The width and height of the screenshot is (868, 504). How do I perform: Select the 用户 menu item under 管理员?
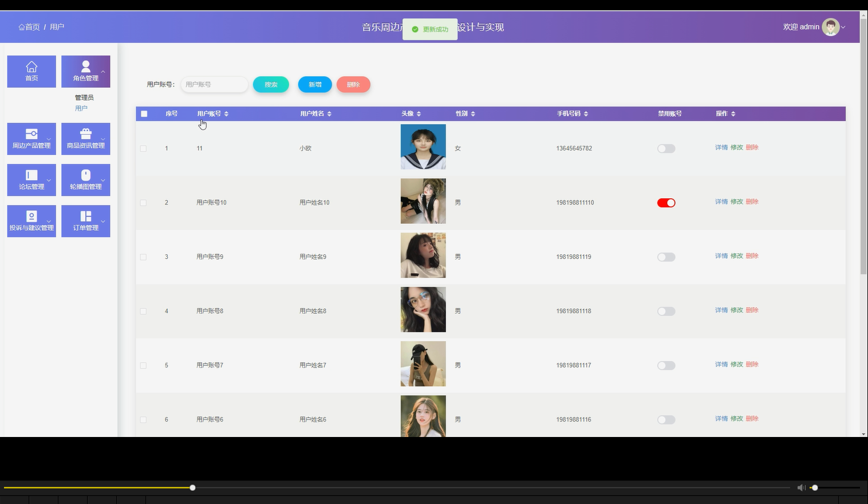(x=82, y=108)
